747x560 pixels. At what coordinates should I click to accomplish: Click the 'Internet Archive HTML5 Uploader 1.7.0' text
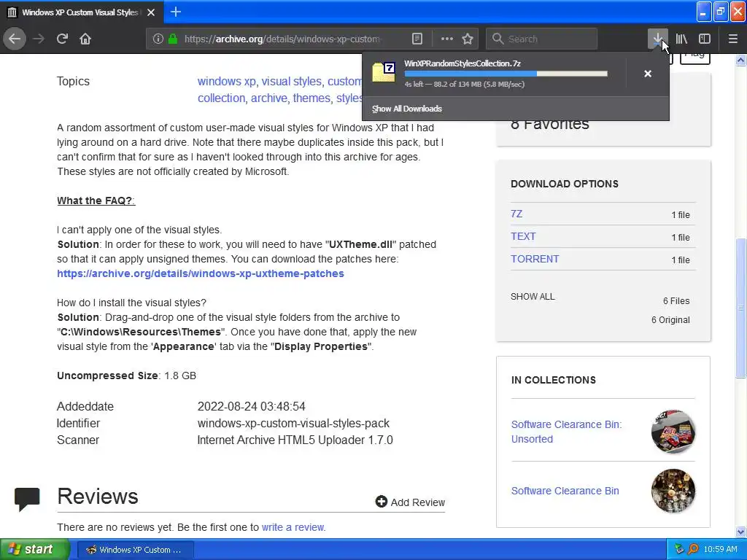(295, 440)
